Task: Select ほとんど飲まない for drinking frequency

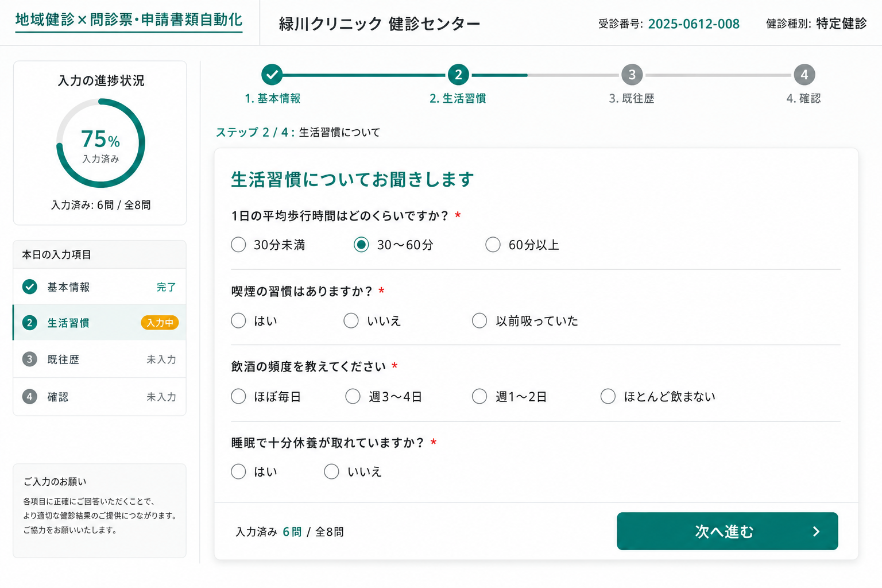Action: tap(608, 396)
